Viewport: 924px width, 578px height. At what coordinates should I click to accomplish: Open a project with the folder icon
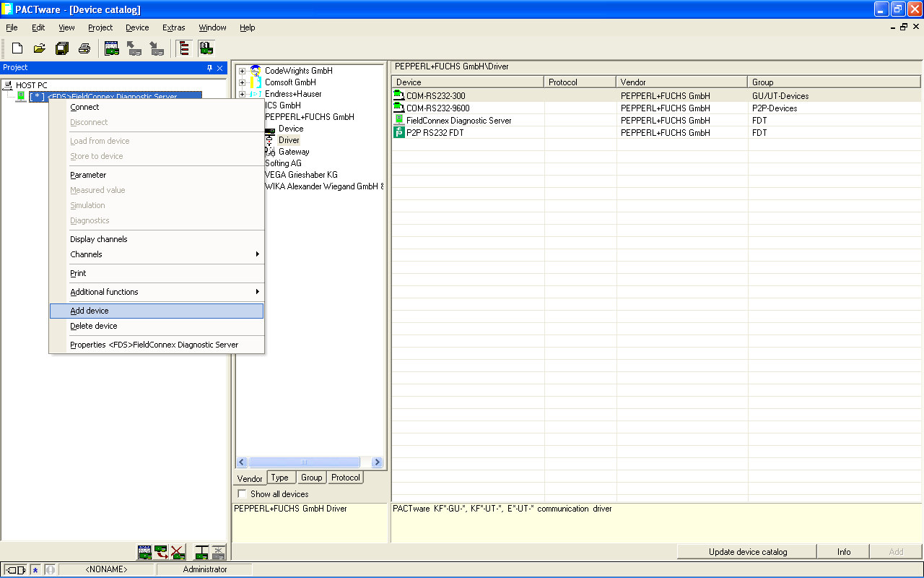[40, 48]
